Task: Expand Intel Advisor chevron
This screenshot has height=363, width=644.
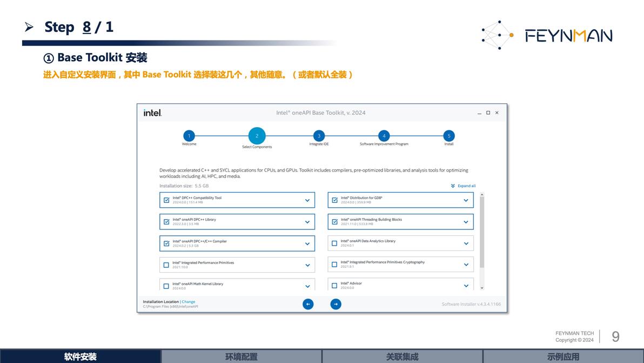Action: [x=466, y=285]
